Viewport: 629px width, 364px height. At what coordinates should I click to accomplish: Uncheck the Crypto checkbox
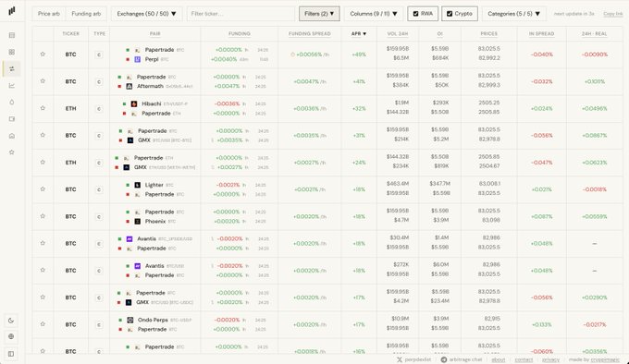click(450, 14)
